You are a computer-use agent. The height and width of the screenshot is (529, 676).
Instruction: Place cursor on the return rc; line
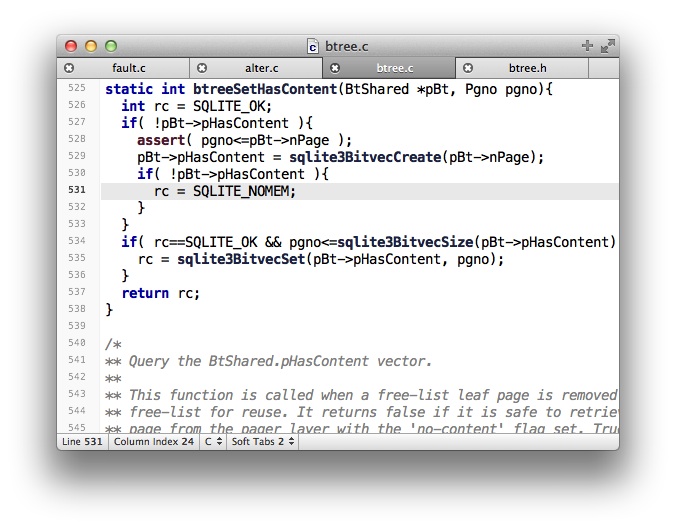(x=160, y=293)
